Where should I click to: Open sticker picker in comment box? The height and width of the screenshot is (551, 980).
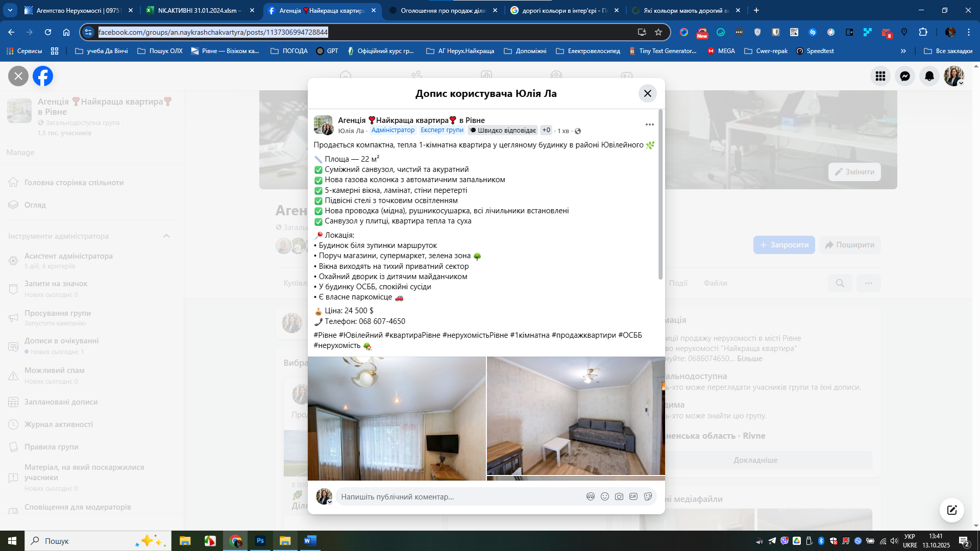tap(648, 496)
